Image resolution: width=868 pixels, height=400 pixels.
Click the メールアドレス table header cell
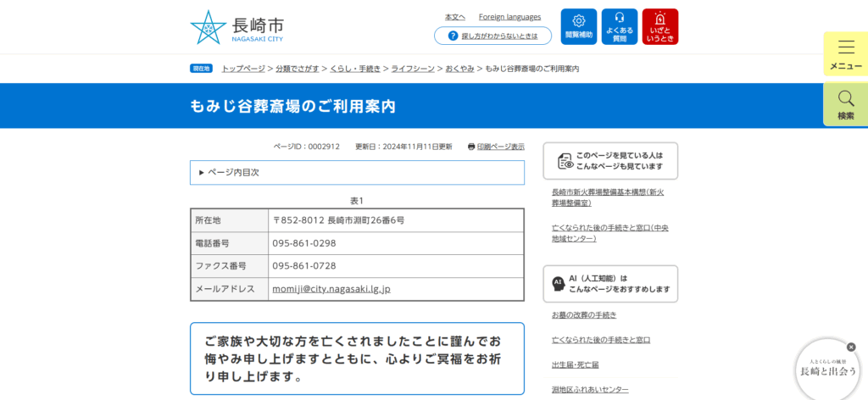(x=229, y=289)
